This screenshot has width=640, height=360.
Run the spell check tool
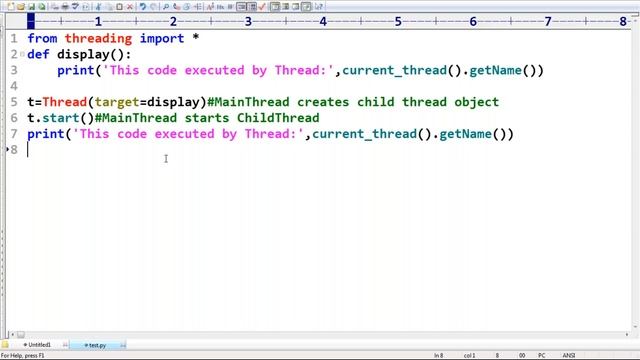(x=75, y=7)
